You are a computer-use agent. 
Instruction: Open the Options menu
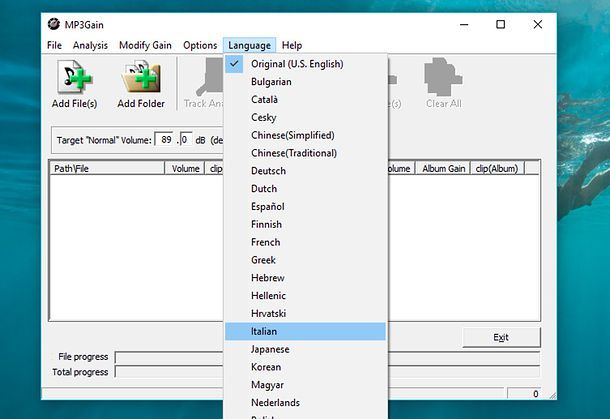(x=200, y=45)
